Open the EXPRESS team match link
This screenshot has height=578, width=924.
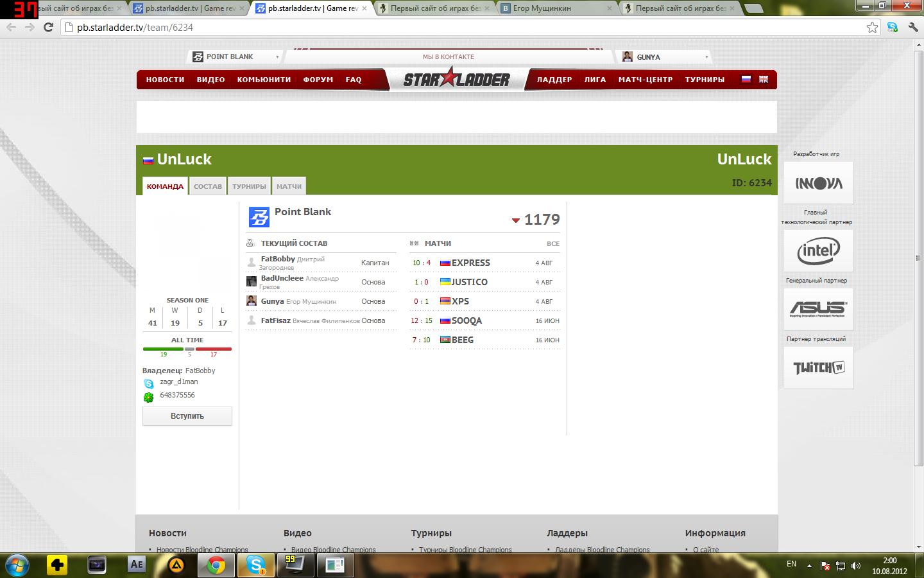click(x=470, y=263)
